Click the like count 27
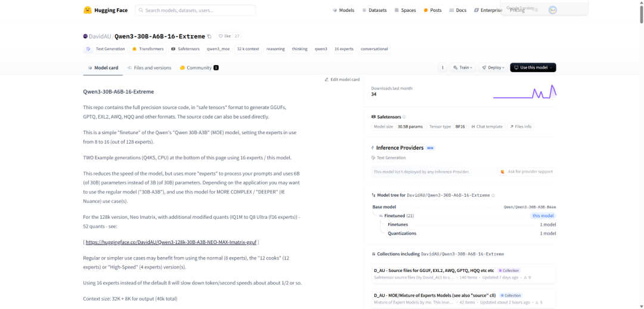 [237, 36]
